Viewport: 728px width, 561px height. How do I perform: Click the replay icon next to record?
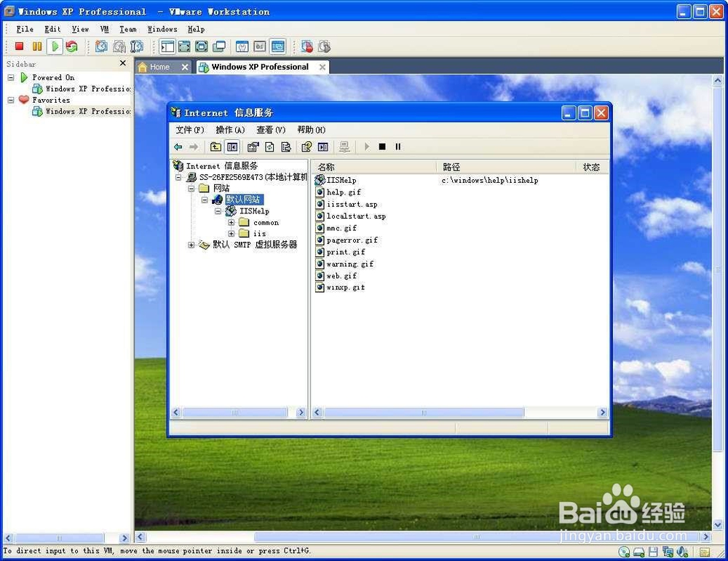324,46
